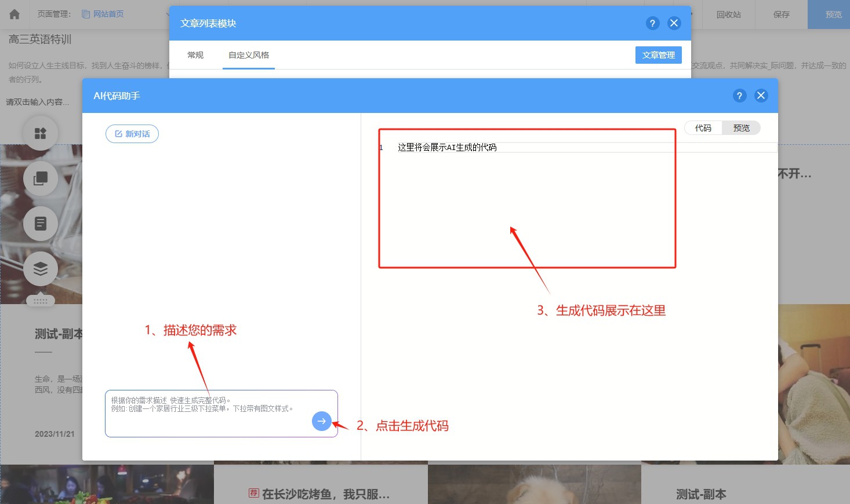Image resolution: width=850 pixels, height=504 pixels.
Task: Close the AI代码助手 dialog
Action: click(x=761, y=96)
